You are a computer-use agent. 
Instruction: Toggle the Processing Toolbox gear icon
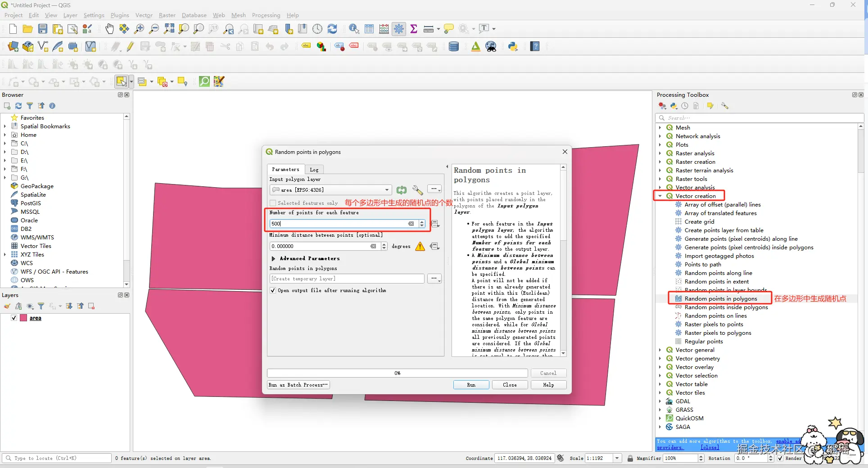coord(399,29)
